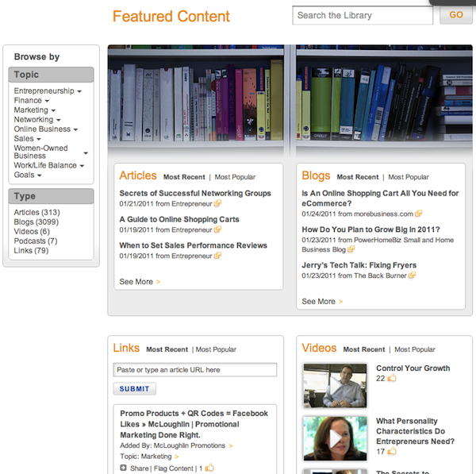This screenshot has height=474, width=476.
Task: Click Share on the Promo Products link
Action: pos(140,468)
